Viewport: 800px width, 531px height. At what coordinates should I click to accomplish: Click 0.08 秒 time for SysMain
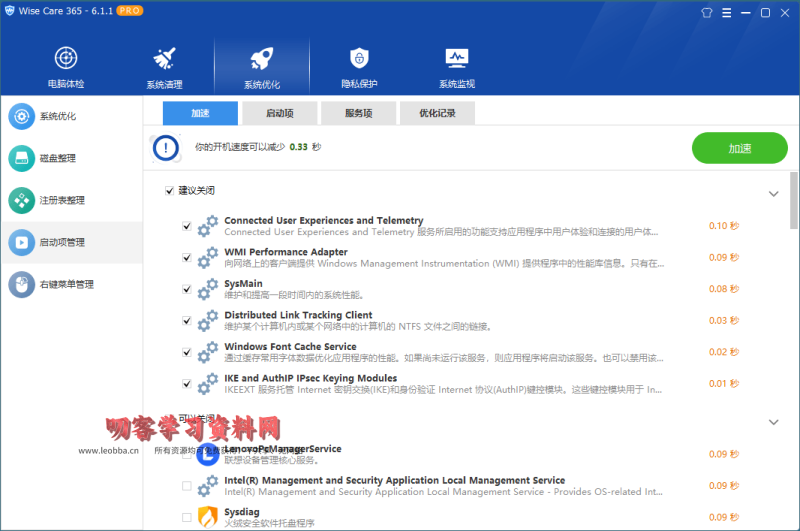[723, 289]
